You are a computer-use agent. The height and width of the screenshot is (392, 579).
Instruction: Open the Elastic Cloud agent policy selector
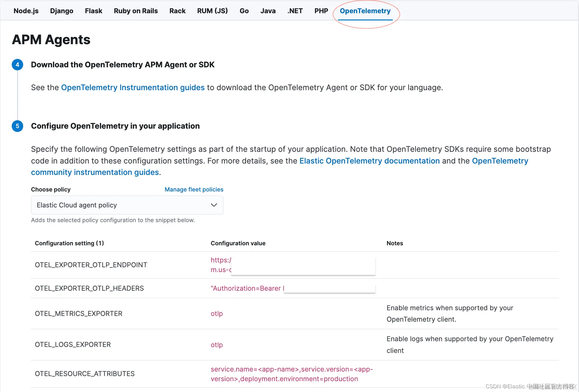tap(120, 205)
